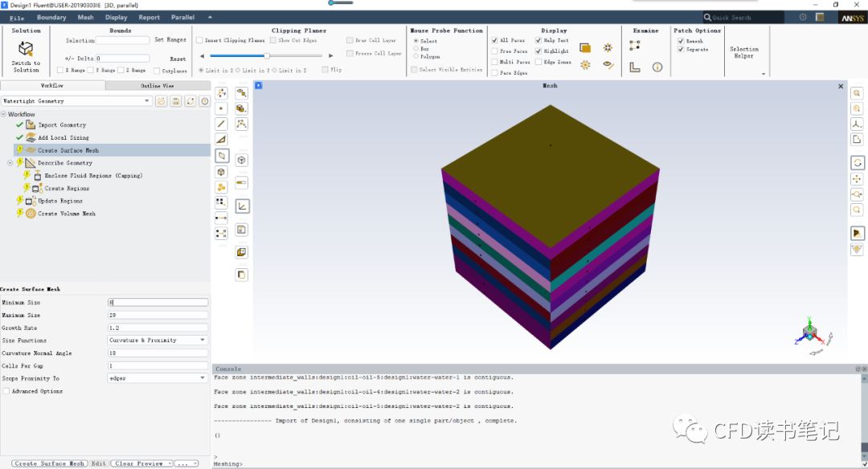
Task: Uncheck the Remesh patch option
Action: pyautogui.click(x=681, y=41)
